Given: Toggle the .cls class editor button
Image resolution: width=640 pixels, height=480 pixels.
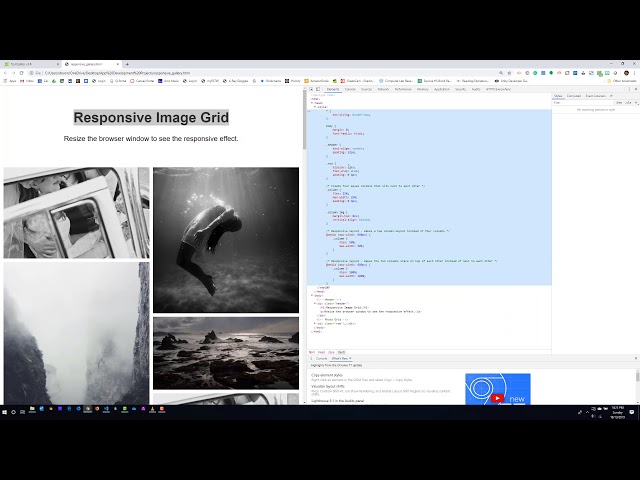Looking at the screenshot, I should pyautogui.click(x=628, y=103).
